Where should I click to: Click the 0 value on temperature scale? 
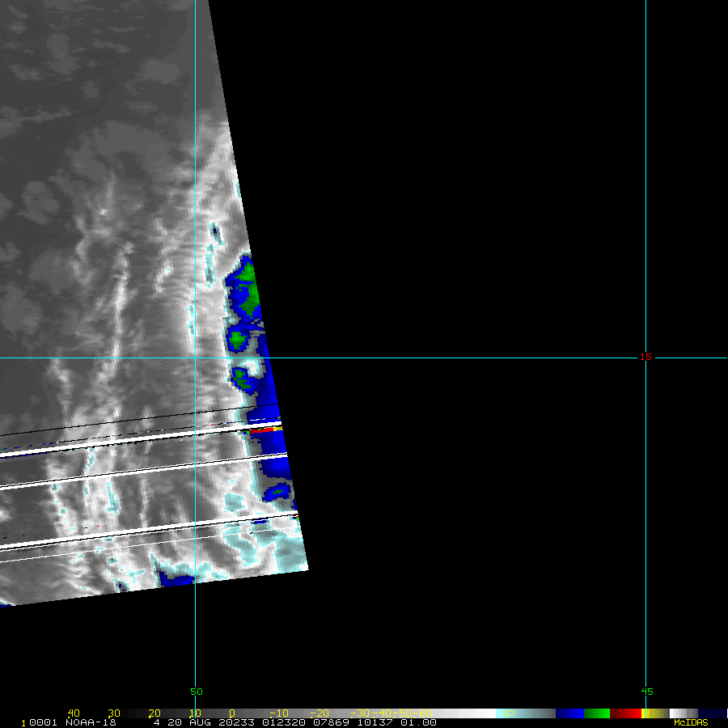coord(231,713)
